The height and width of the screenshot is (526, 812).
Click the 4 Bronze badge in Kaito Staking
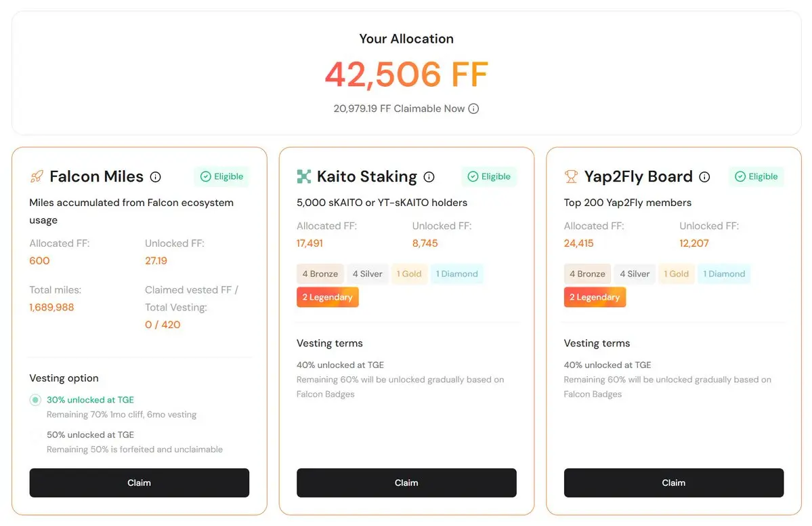click(x=320, y=274)
